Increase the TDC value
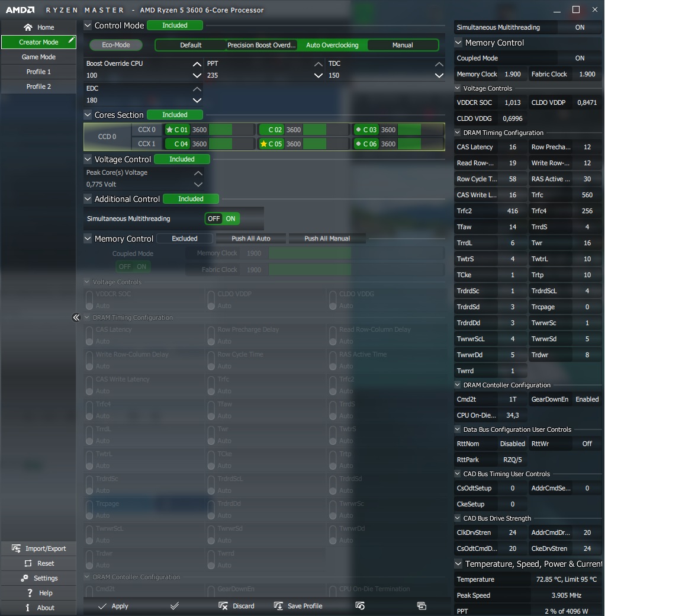This screenshot has height=616, width=682. pos(439,64)
